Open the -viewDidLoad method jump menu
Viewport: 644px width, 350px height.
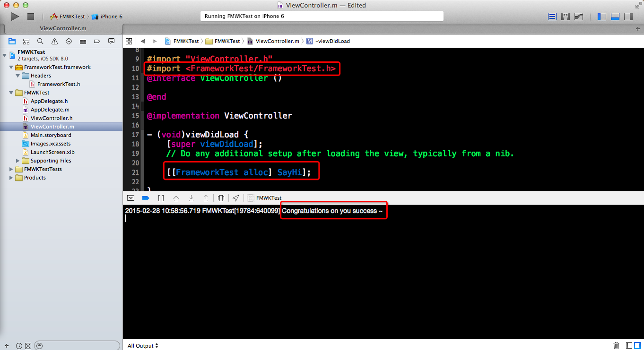pos(328,41)
